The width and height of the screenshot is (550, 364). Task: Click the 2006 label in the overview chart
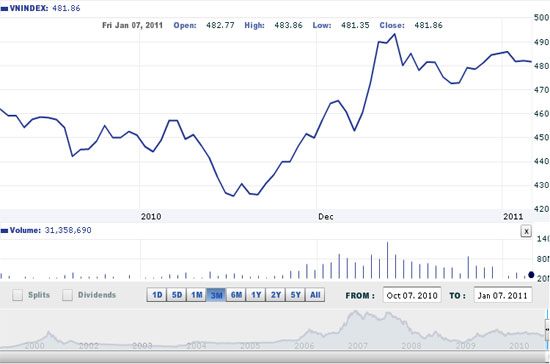pos(304,346)
